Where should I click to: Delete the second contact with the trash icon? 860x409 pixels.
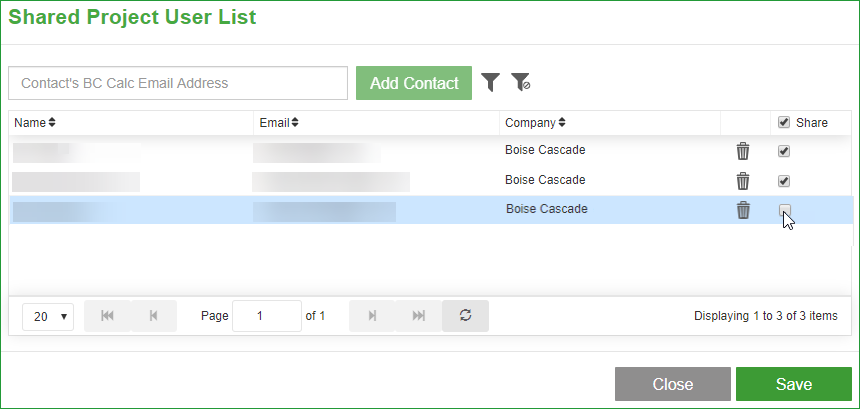click(743, 180)
